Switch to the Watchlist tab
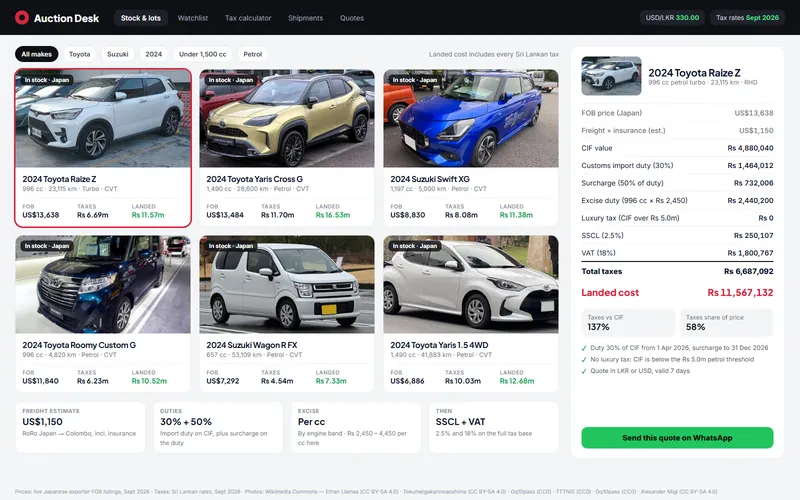The height and width of the screenshot is (500, 800). tap(193, 18)
